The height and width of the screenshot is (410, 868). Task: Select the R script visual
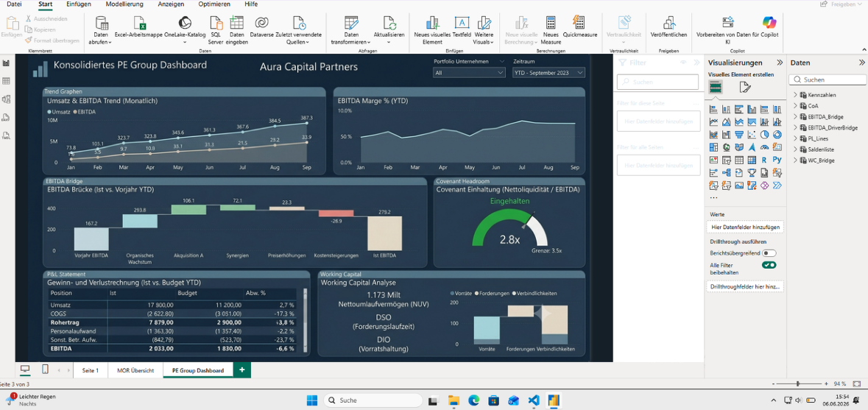pos(764,160)
